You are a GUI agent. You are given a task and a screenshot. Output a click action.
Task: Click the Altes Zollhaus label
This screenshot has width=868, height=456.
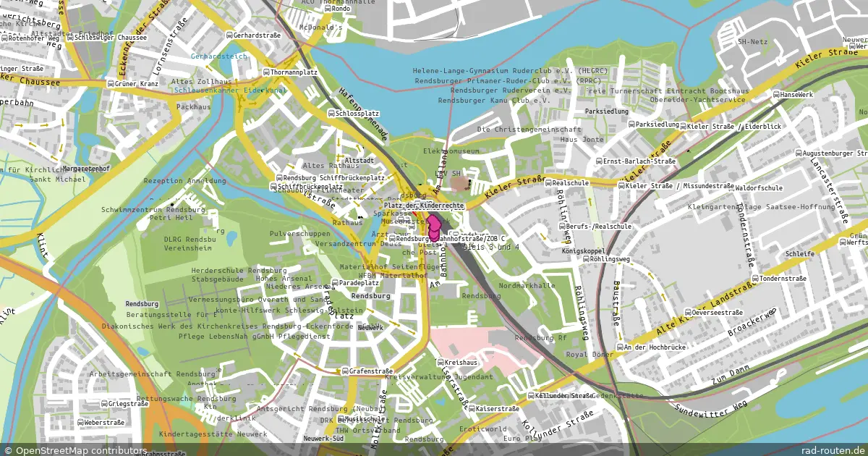202,82
